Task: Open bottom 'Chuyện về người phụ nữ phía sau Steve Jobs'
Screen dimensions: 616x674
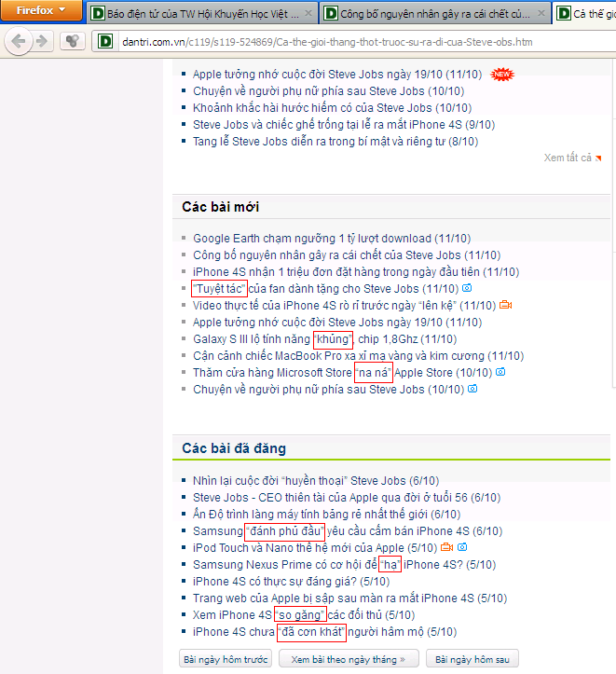Action: pyautogui.click(x=329, y=389)
